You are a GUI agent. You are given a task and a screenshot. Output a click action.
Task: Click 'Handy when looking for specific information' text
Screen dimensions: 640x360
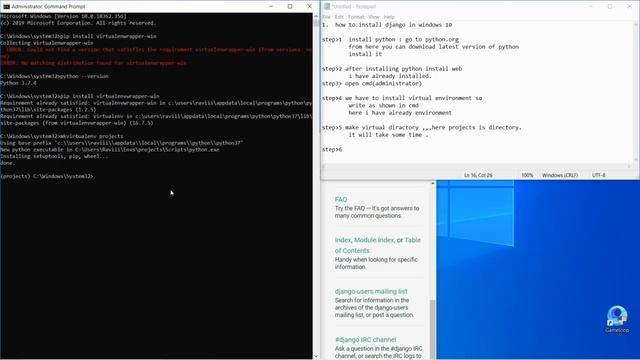click(376, 263)
